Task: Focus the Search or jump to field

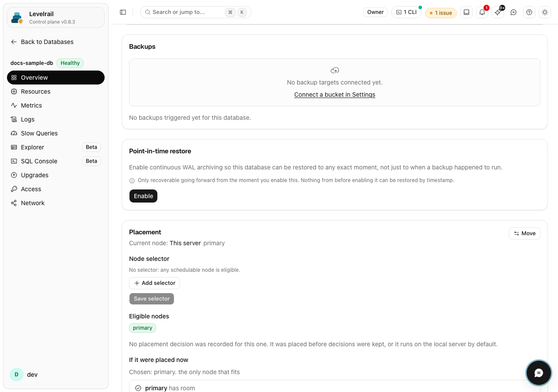Action: tap(196, 12)
